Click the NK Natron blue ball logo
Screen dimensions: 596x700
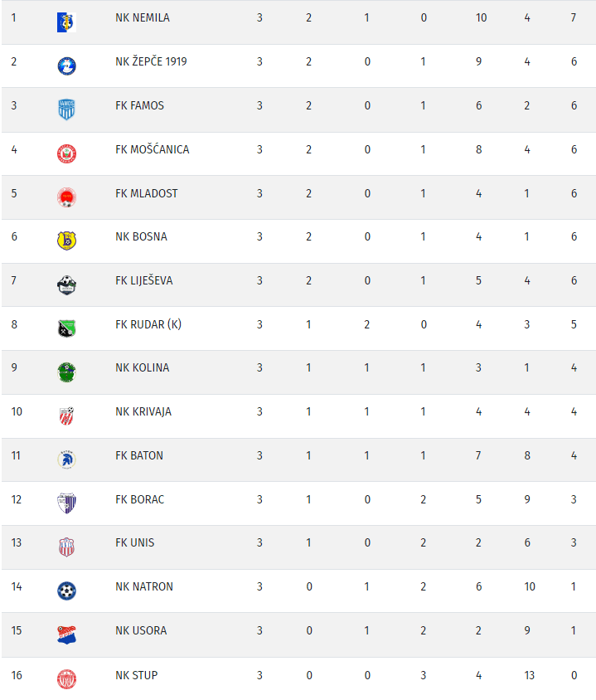click(66, 591)
